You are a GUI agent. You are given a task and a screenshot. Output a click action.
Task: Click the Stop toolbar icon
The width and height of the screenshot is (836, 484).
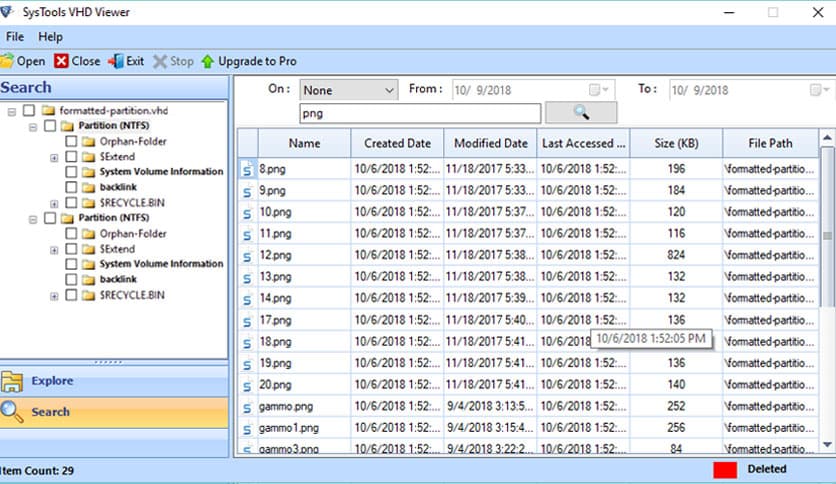click(159, 61)
